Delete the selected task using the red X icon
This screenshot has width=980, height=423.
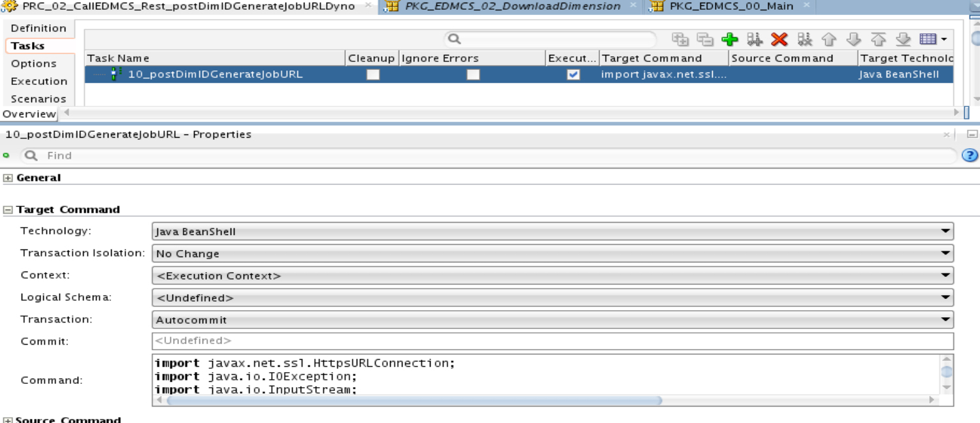coord(779,39)
